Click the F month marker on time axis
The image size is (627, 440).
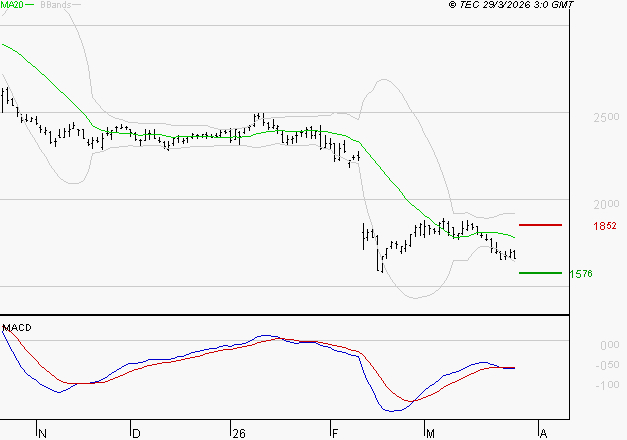(x=335, y=434)
